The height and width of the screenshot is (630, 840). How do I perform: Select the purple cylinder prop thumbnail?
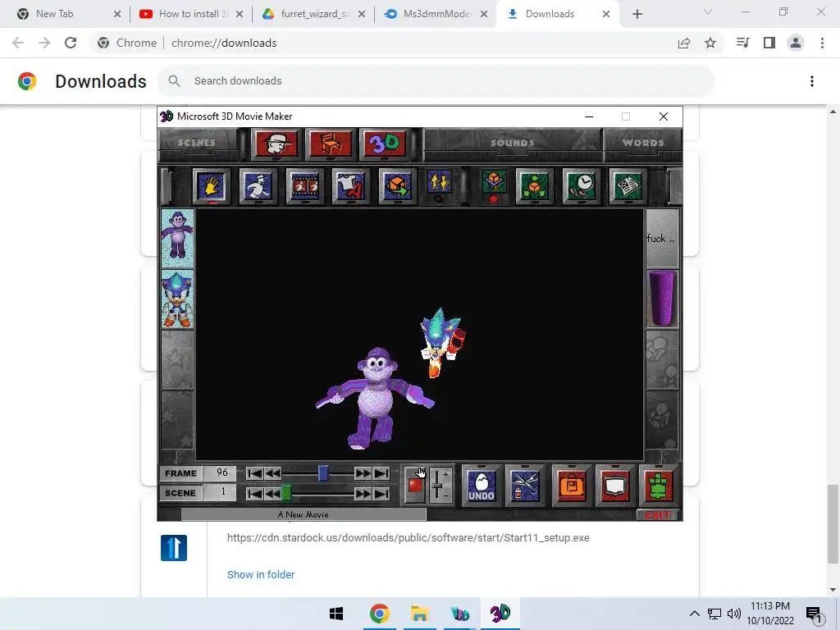tap(662, 299)
